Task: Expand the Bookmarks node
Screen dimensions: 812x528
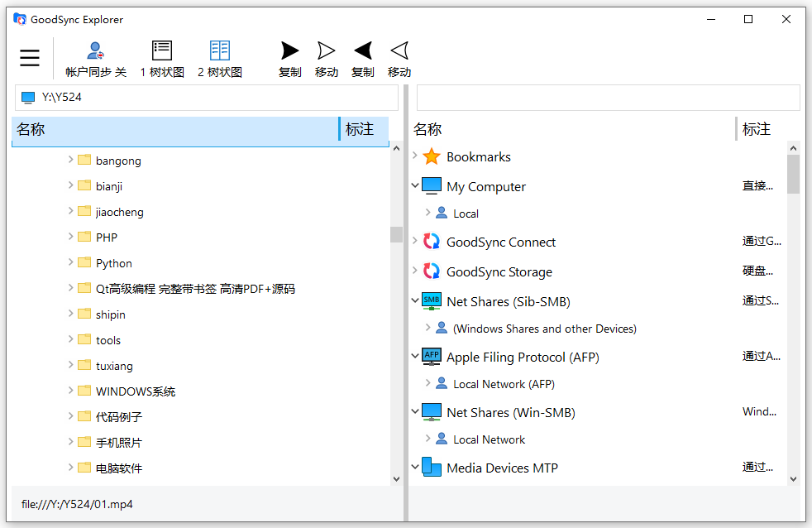Action: click(x=415, y=155)
